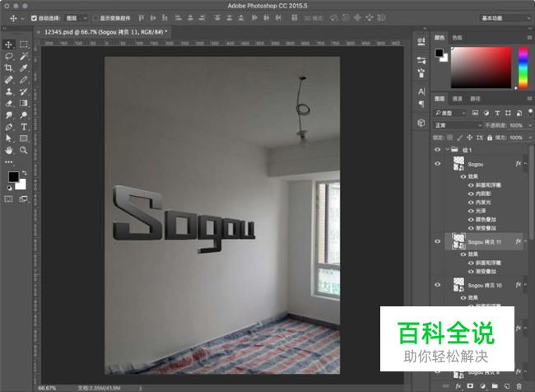
Task: Hide the Sogou 拷贝 10 layer
Action: 437,285
